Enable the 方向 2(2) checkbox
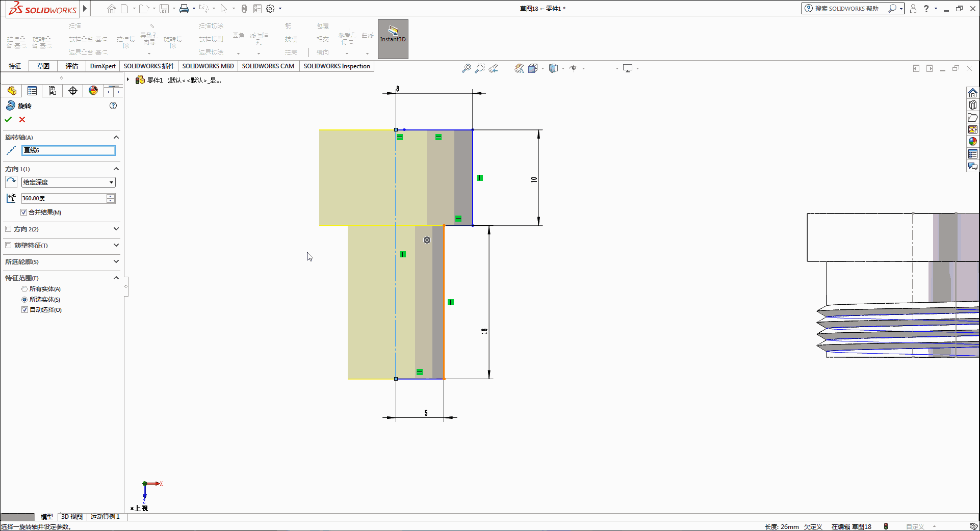Viewport: 980px width, 531px height. [x=8, y=229]
